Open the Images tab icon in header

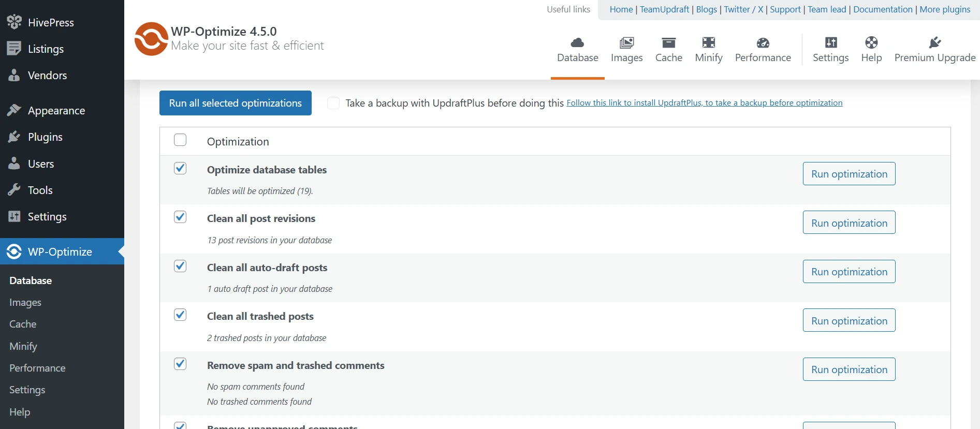[x=626, y=42]
